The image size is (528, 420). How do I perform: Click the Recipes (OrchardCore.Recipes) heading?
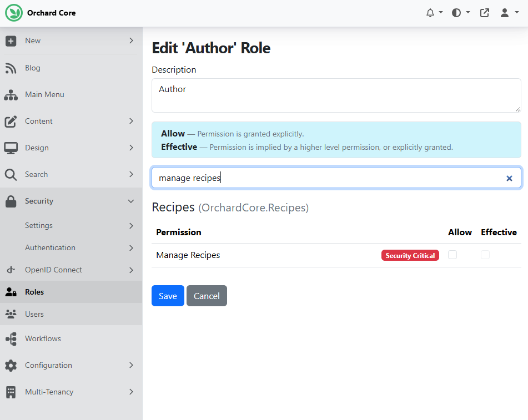230,208
